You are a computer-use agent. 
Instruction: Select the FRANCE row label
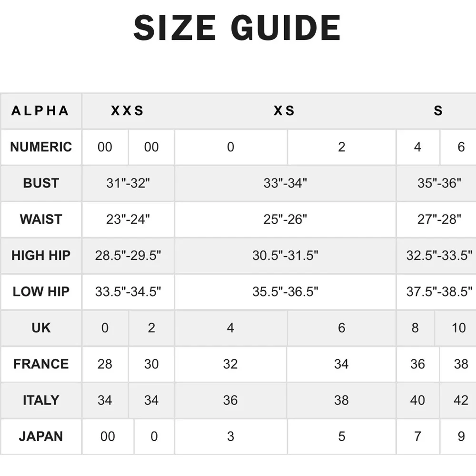click(x=41, y=364)
